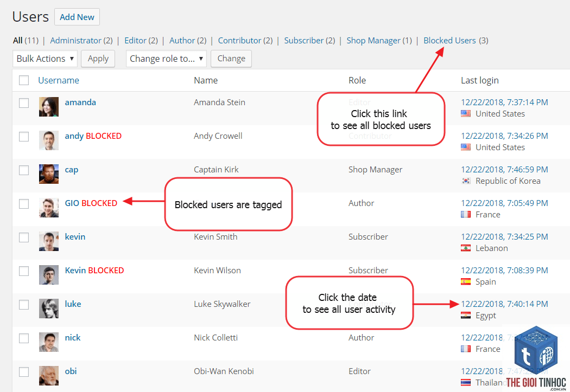570x392 pixels.
Task: Tick the checkbox for user GIO
Action: [24, 204]
